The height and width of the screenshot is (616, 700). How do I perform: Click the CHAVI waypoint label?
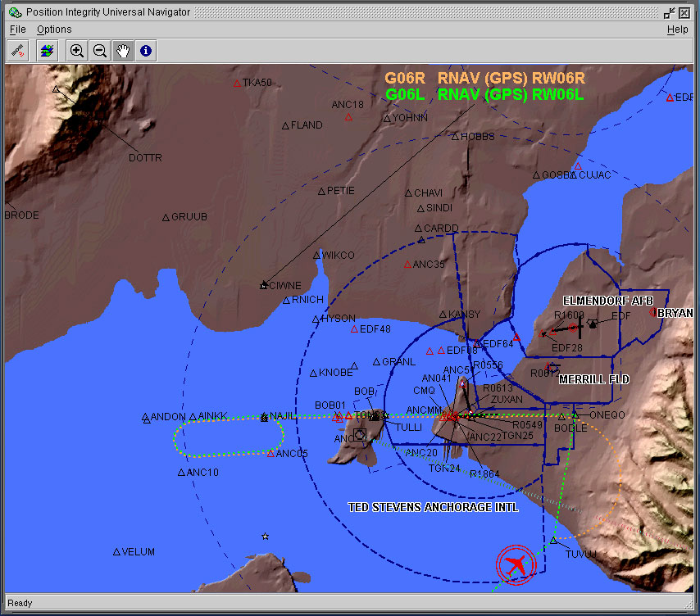pyautogui.click(x=428, y=193)
